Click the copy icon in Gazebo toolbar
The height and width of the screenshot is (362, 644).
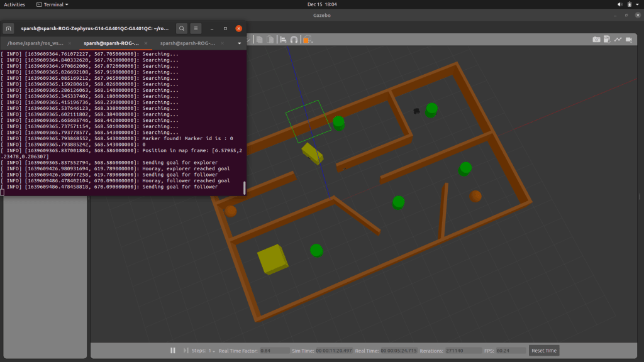pos(259,40)
